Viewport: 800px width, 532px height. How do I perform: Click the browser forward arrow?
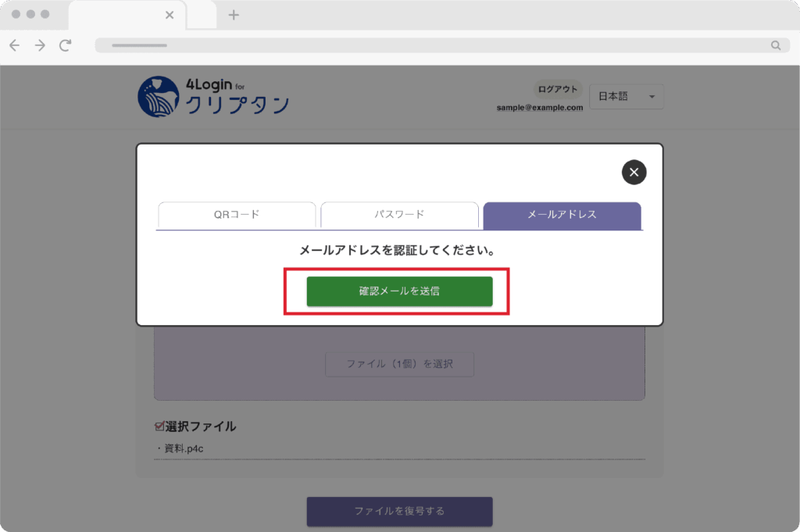tap(40, 45)
